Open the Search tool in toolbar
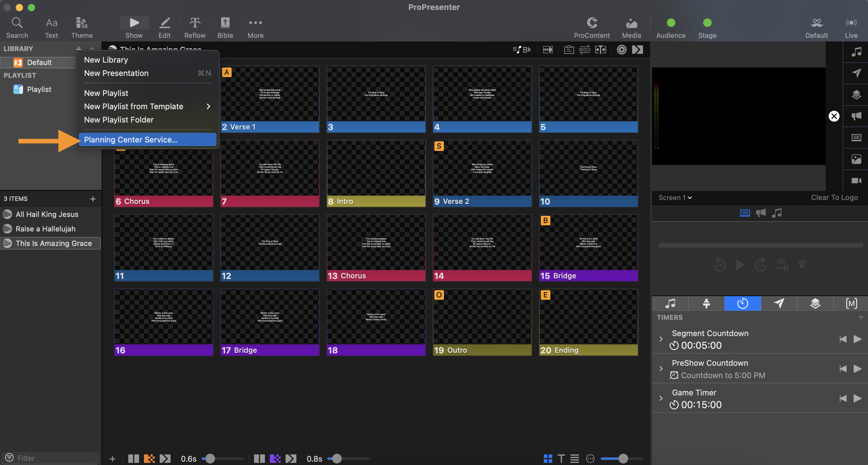Viewport: 868px width, 465px height. click(x=17, y=28)
